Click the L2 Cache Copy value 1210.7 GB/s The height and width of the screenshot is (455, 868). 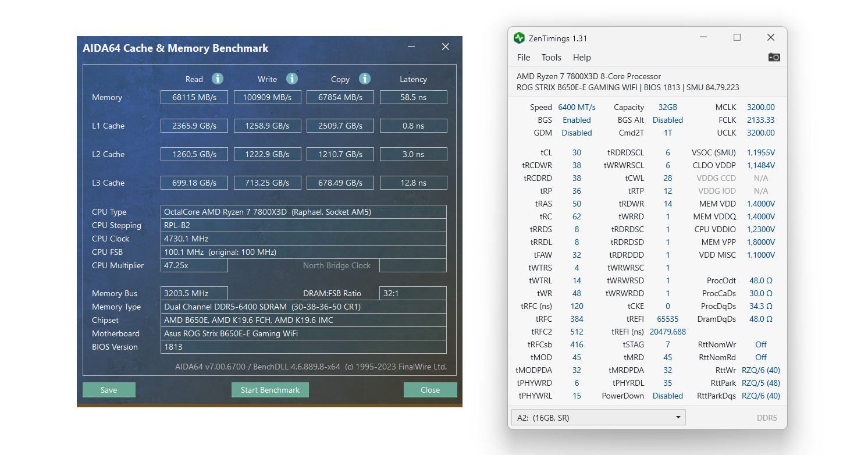[340, 154]
